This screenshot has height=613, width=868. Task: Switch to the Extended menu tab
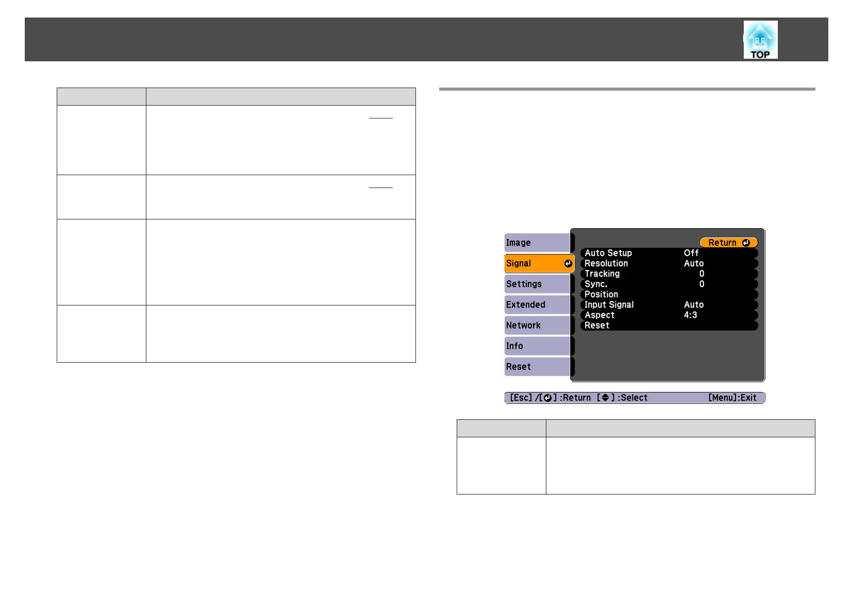(x=537, y=304)
